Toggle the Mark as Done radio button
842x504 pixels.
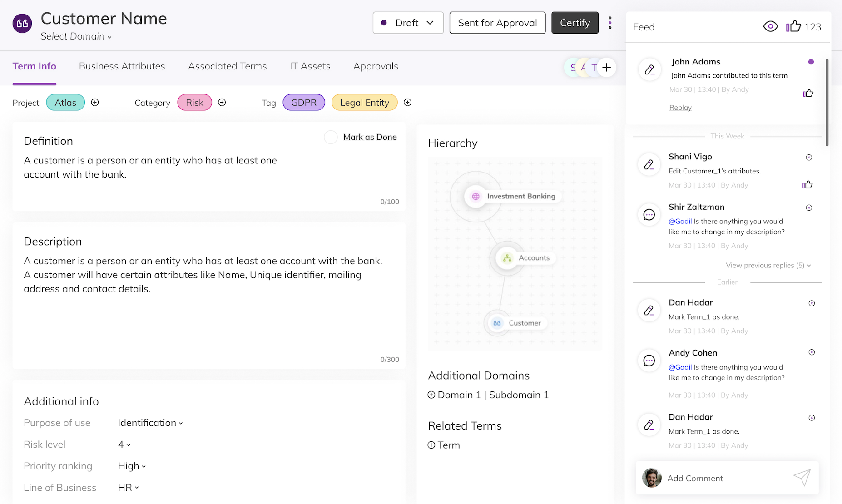(x=331, y=137)
